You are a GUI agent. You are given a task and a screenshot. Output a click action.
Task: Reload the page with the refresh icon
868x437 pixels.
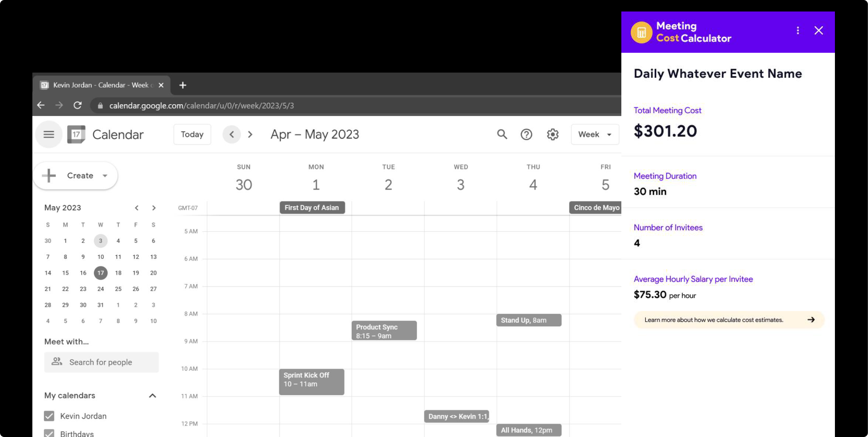(x=78, y=105)
